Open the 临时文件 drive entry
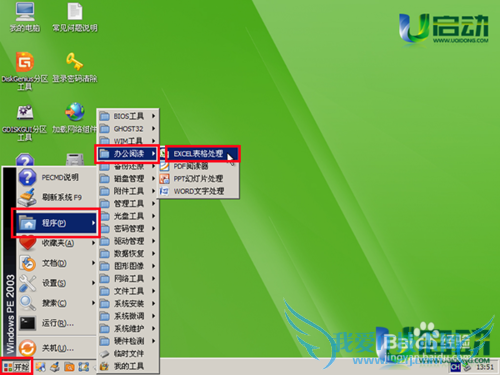This screenshot has width=500, height=375. click(128, 354)
